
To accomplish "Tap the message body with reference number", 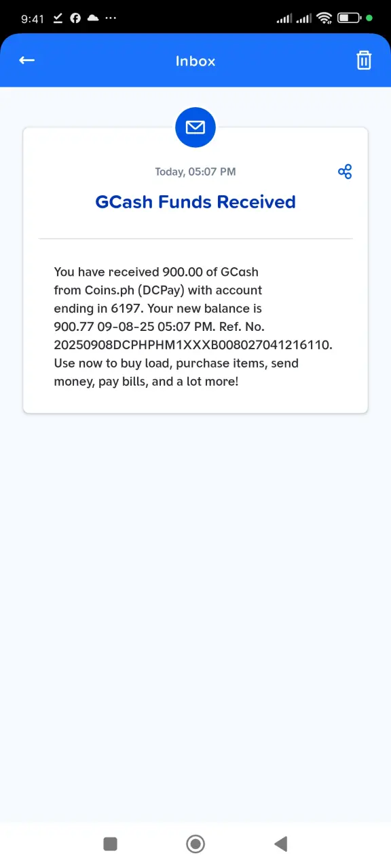I will pyautogui.click(x=193, y=327).
